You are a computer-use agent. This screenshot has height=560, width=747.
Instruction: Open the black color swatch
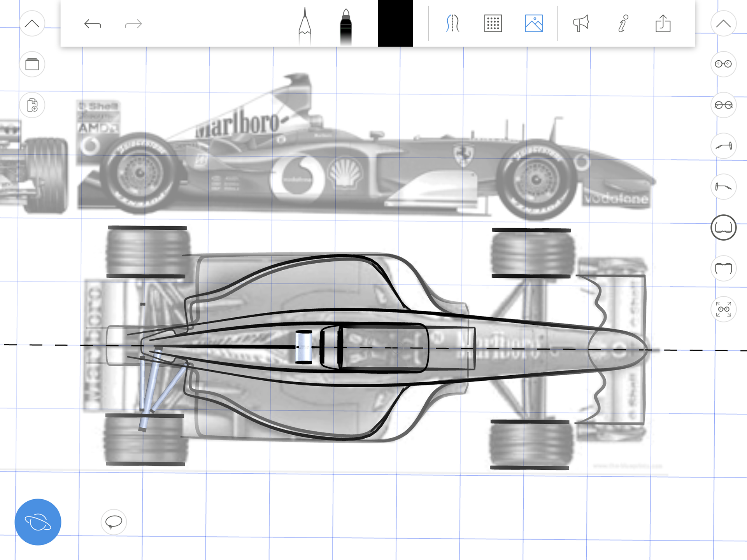[395, 23]
